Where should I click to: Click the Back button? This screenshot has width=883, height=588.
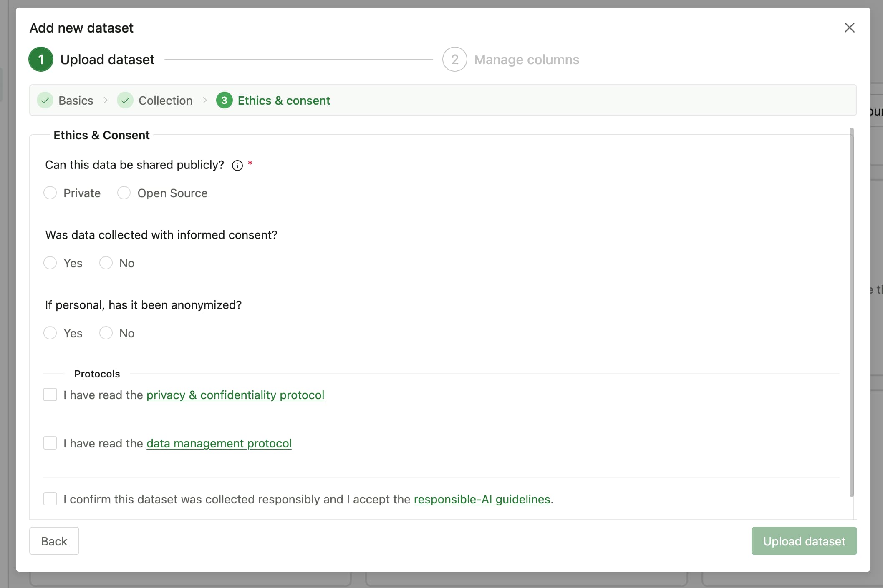pyautogui.click(x=54, y=541)
